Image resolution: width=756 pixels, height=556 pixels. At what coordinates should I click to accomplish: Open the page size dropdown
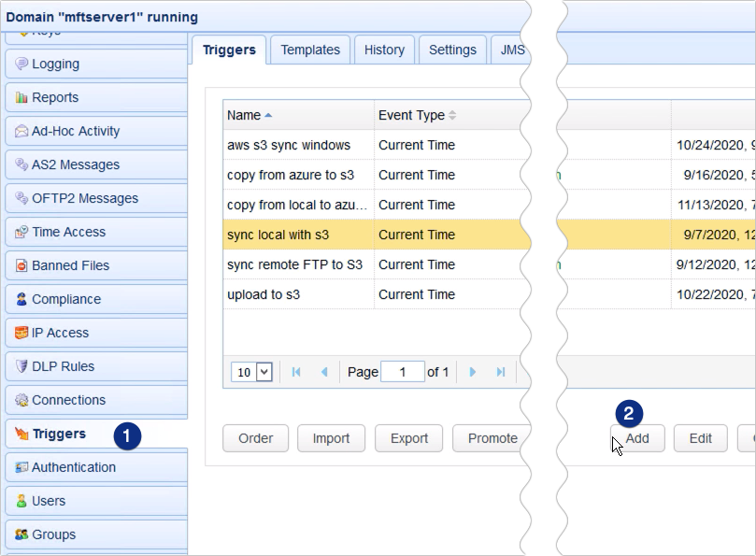point(252,372)
